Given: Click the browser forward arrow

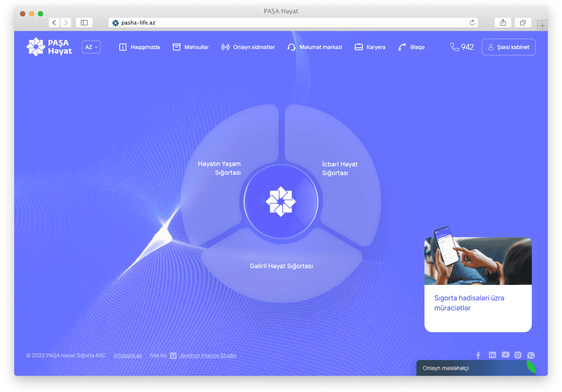Looking at the screenshot, I should 66,23.
